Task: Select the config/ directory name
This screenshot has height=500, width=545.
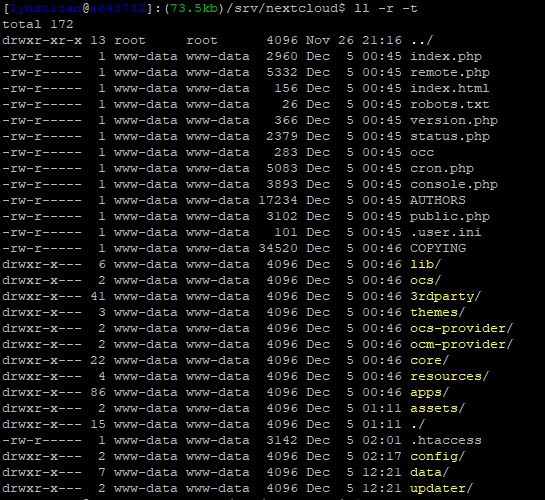Action: [x=437, y=457]
